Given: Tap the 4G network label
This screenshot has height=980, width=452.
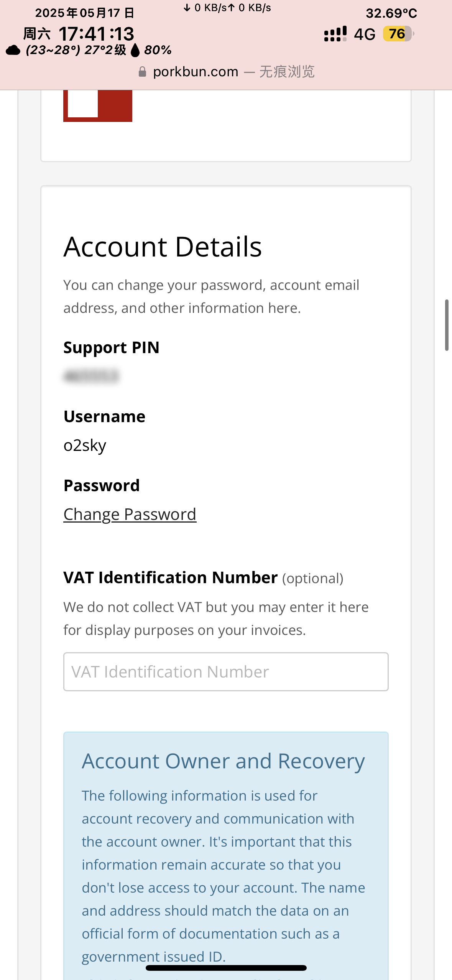Looking at the screenshot, I should point(364,34).
